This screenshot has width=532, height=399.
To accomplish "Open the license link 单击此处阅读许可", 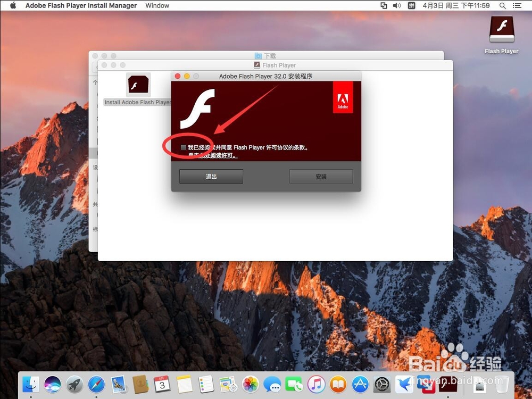I will pyautogui.click(x=213, y=155).
